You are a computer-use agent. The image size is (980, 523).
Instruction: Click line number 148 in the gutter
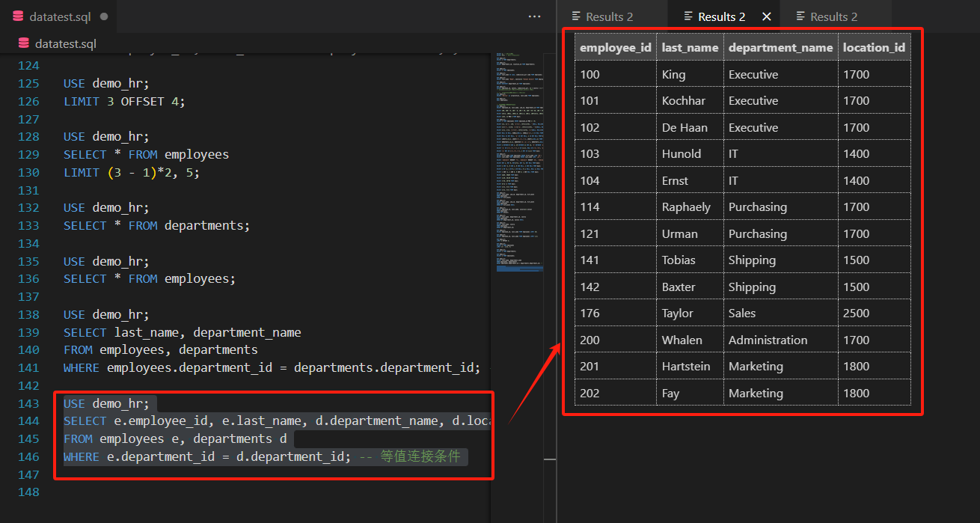click(x=28, y=492)
